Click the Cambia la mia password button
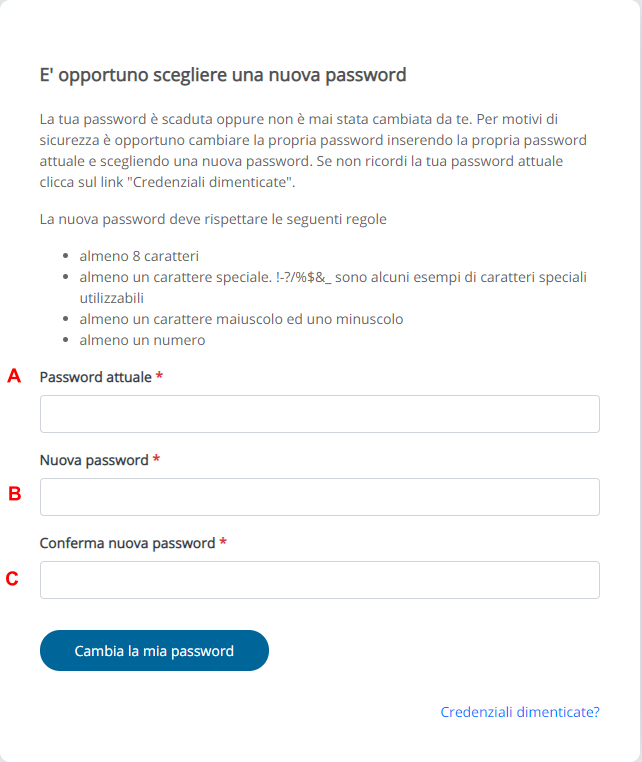This screenshot has height=762, width=642. click(x=154, y=651)
